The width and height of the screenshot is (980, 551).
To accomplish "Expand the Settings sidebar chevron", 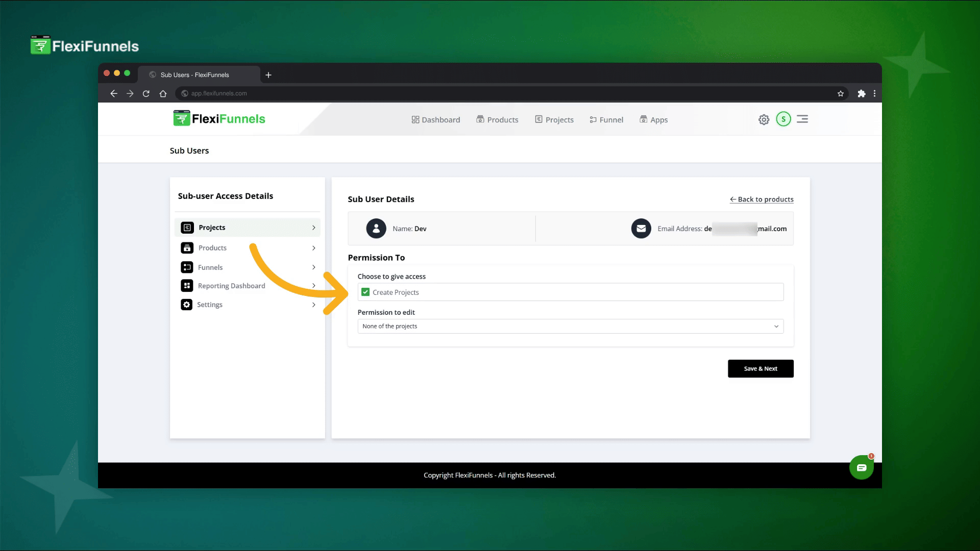I will pyautogui.click(x=313, y=305).
